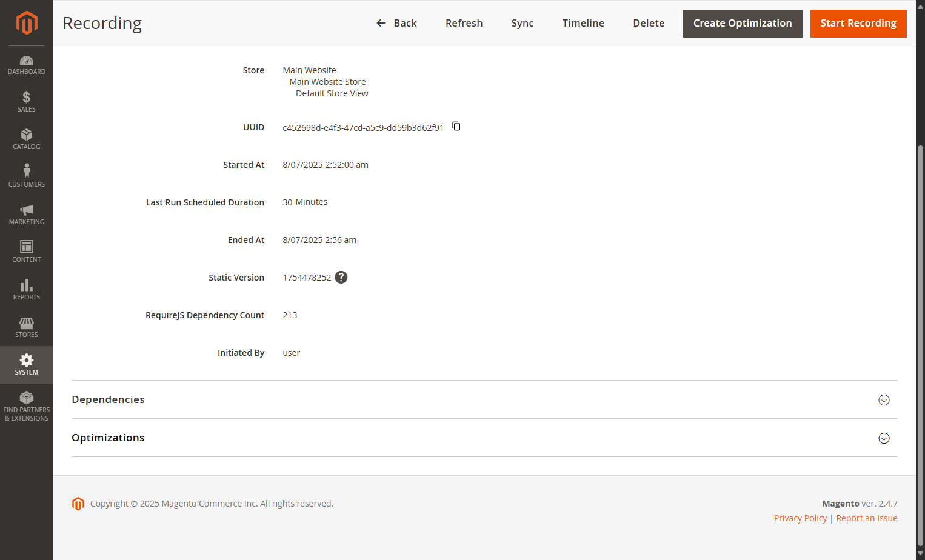Click the Optimizations section heading

(108, 438)
